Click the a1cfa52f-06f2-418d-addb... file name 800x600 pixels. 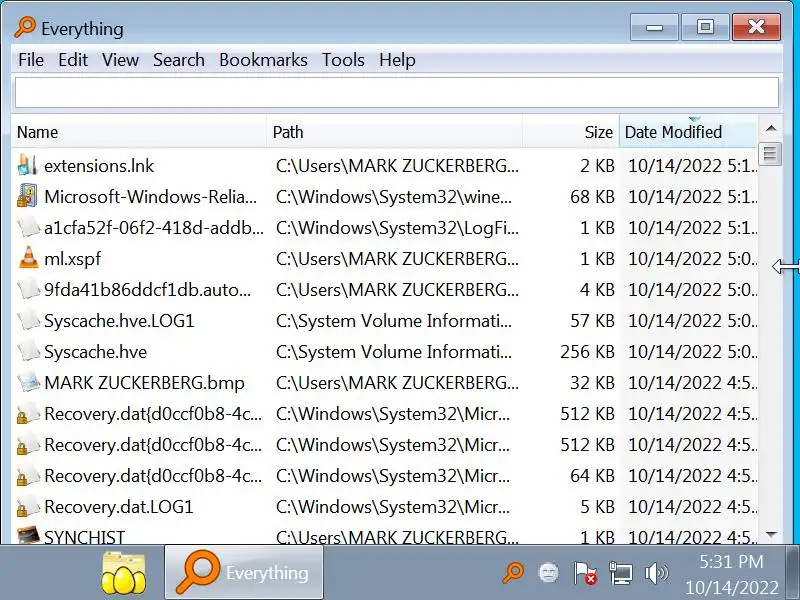(x=154, y=228)
